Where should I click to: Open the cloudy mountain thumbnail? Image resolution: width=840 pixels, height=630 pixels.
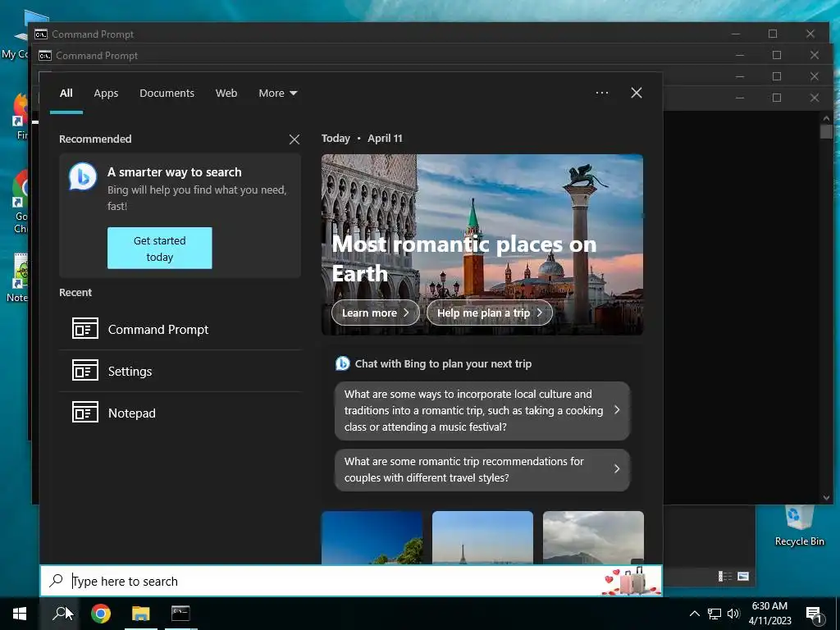coord(593,537)
